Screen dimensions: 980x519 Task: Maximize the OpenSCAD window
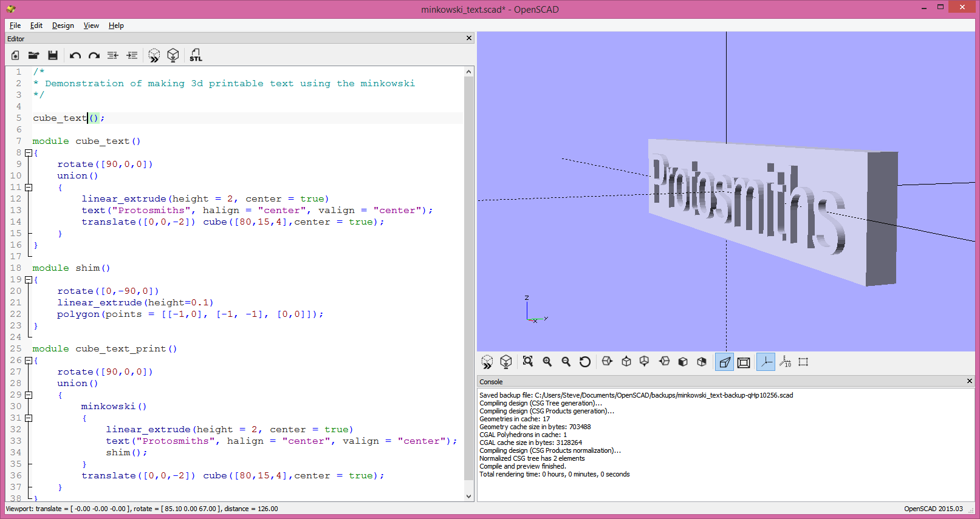coord(941,7)
